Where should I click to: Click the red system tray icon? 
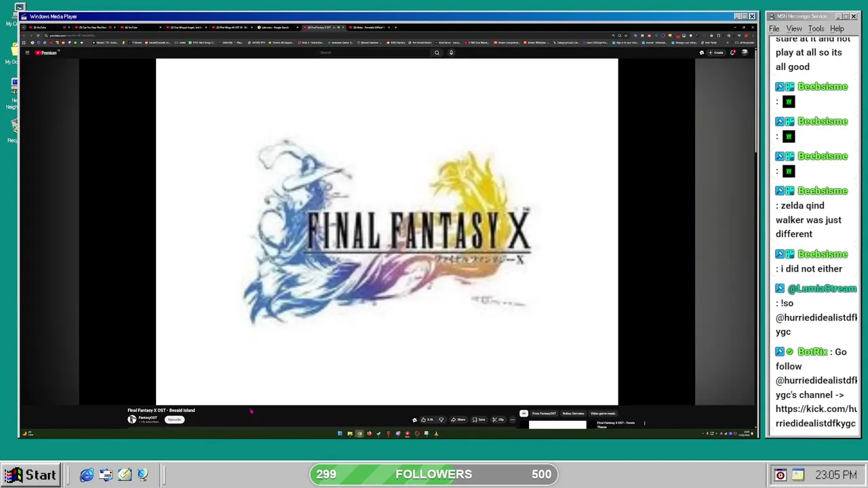click(780, 475)
